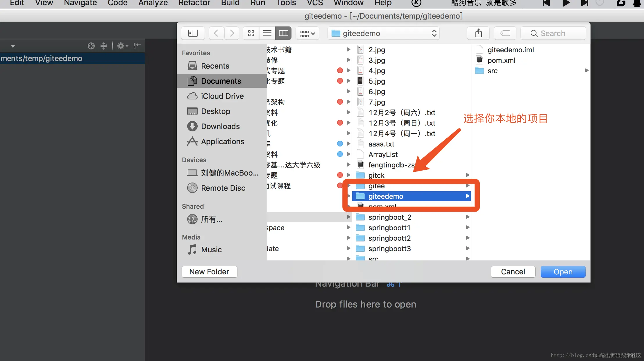Viewport: 644px width, 361px height.
Task: Click the Search input field
Action: tap(553, 33)
